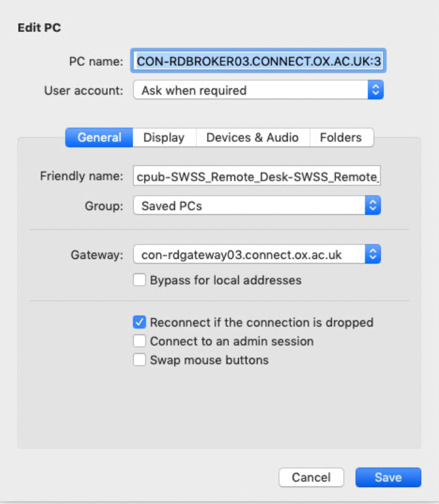Select the General tab
This screenshot has width=439, height=504.
point(99,138)
